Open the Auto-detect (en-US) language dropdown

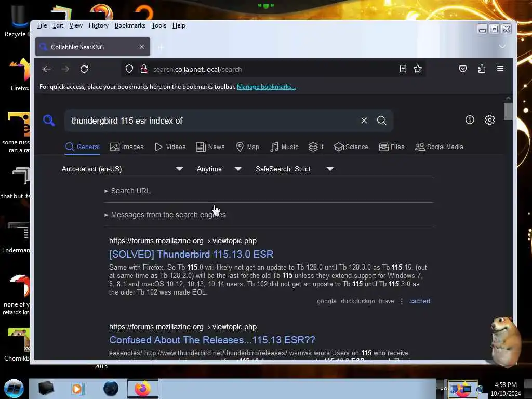click(x=122, y=169)
